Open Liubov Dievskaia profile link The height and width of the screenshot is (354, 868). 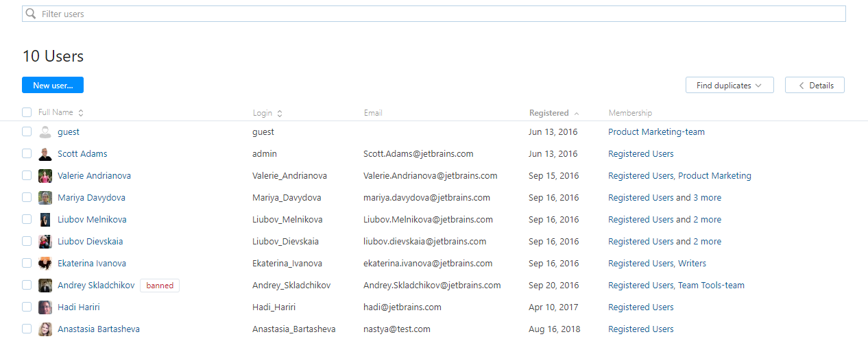(91, 242)
